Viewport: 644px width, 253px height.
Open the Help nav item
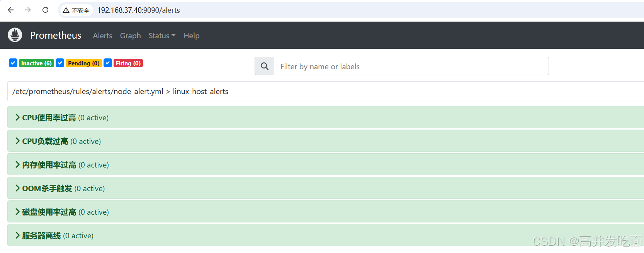192,36
